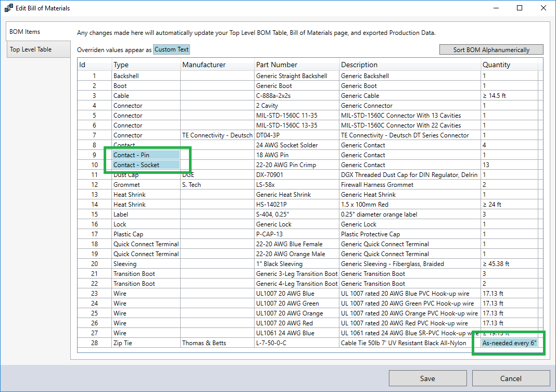Select the Zip Tie type cell

click(146, 343)
